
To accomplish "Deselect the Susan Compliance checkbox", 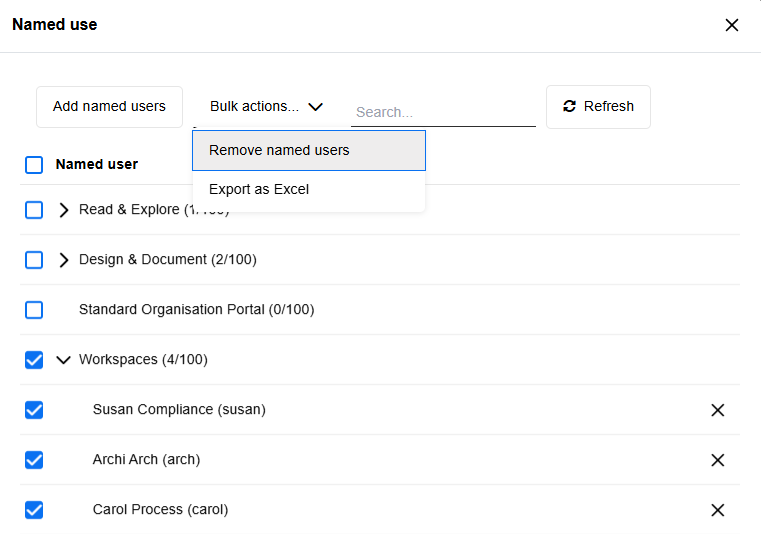I will coord(34,410).
